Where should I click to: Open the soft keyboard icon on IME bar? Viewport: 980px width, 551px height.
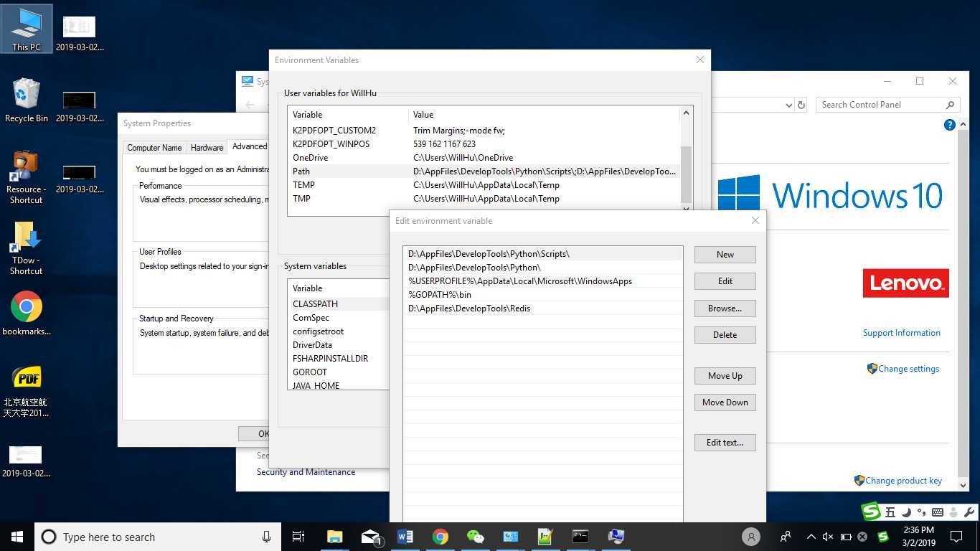tap(937, 512)
